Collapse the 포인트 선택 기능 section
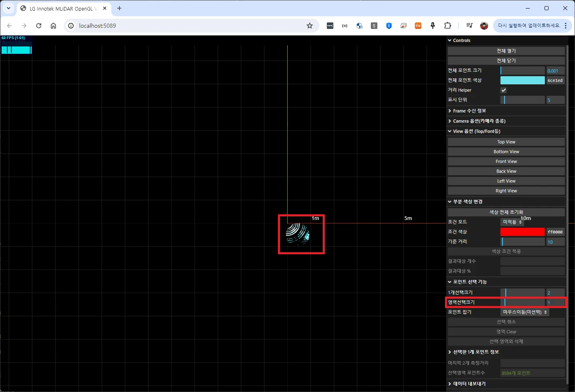Viewport: 575px width, 392px height. pos(506,282)
